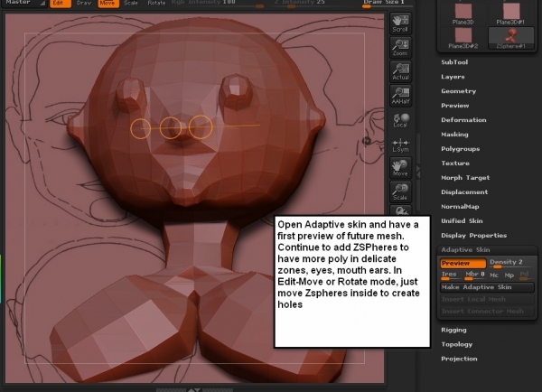Screen dimensions: 542x392
Task: Toggle the Local transformations icon
Action: click(x=400, y=119)
